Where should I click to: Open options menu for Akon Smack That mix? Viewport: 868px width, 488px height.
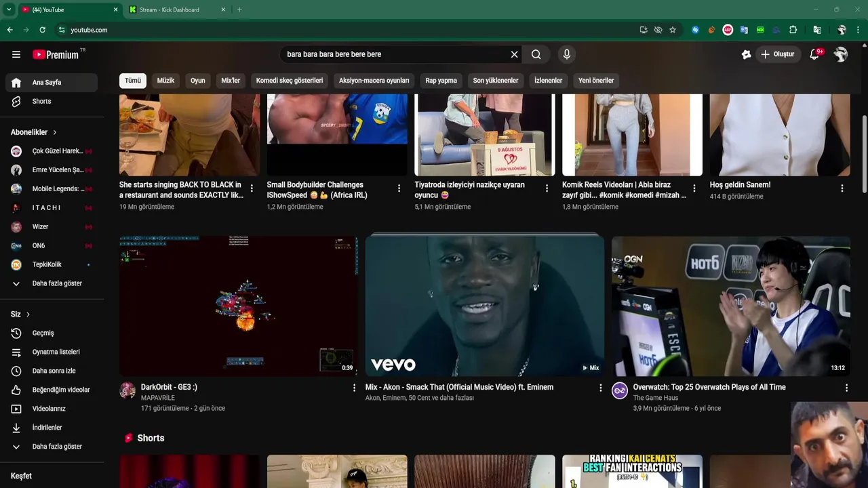[x=600, y=388]
